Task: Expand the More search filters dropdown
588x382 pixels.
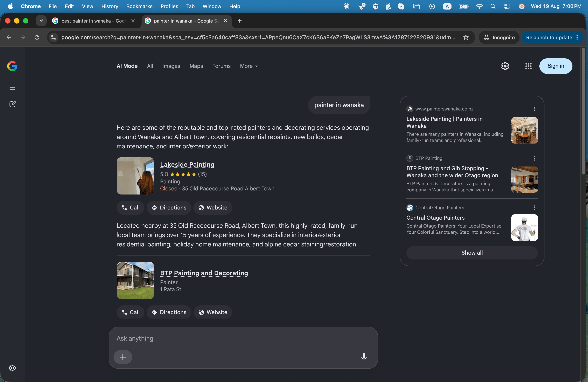Action: pyautogui.click(x=249, y=66)
